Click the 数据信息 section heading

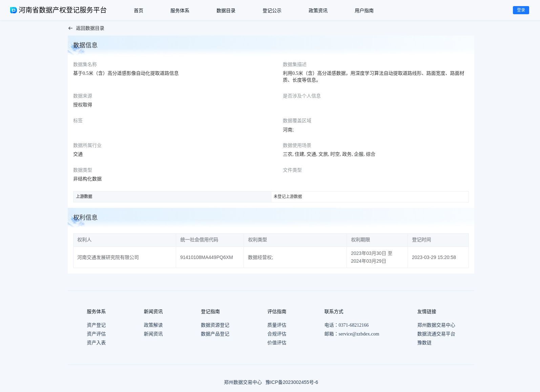pyautogui.click(x=85, y=45)
